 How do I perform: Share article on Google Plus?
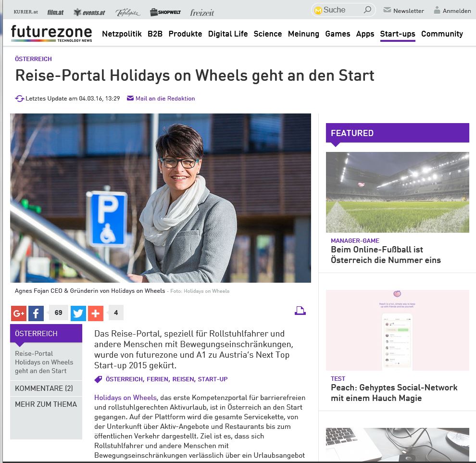coord(19,313)
